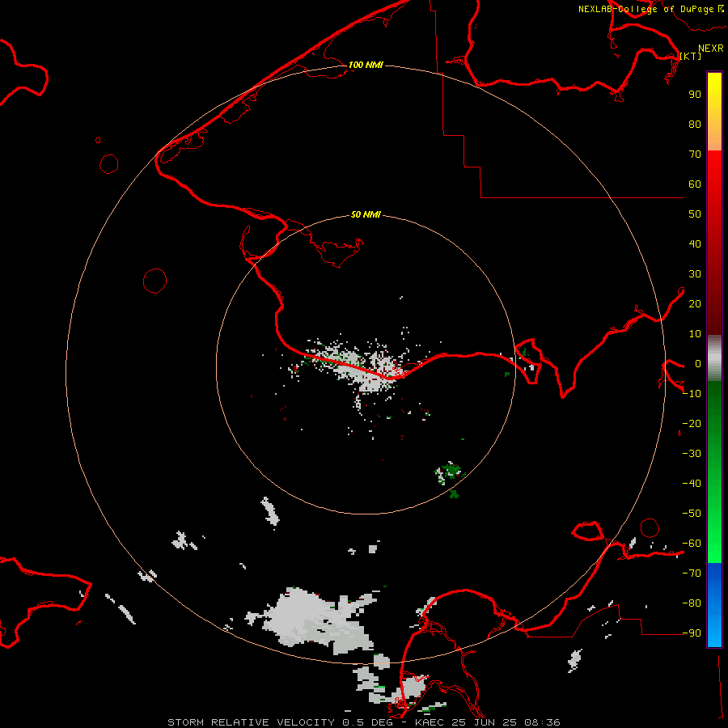Image resolution: width=728 pixels, height=728 pixels.
Task: Click the 50 NMI range ring label
Action: (x=366, y=214)
